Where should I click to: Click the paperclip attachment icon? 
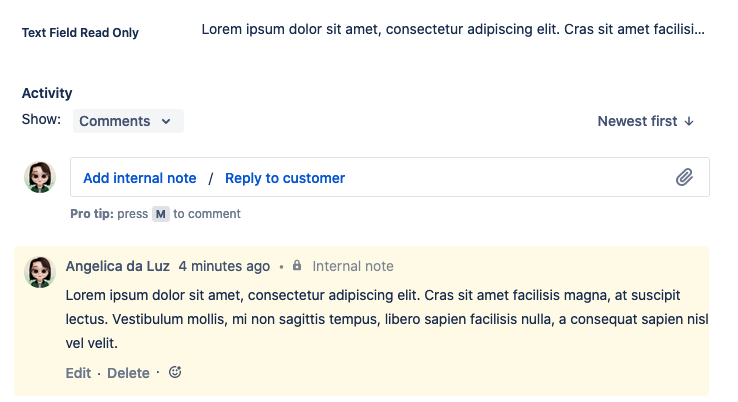click(x=684, y=178)
